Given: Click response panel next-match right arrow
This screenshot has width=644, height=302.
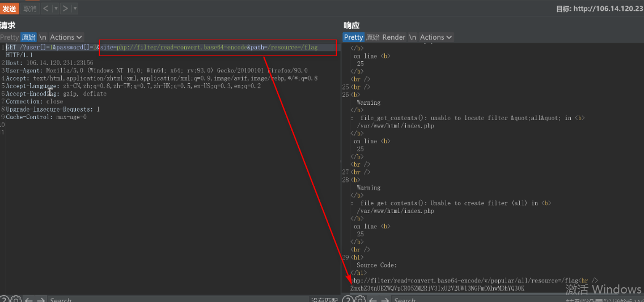Looking at the screenshot, I should (385, 300).
